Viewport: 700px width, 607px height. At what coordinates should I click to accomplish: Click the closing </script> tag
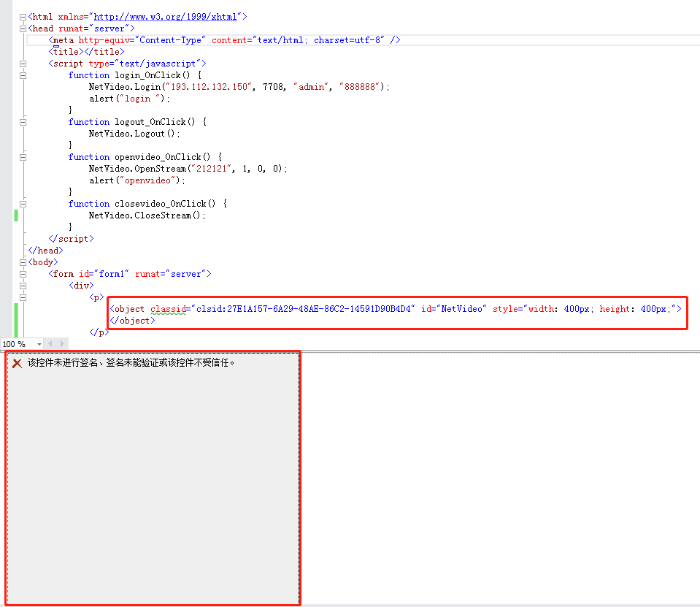(x=71, y=239)
